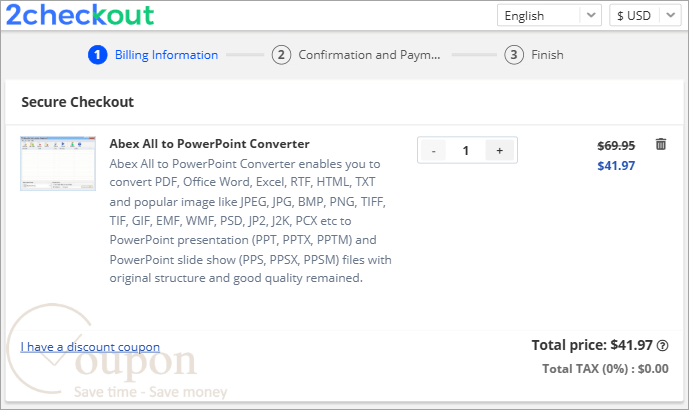Click the Abex converter product thumbnail
The width and height of the screenshot is (689, 410).
click(x=58, y=163)
